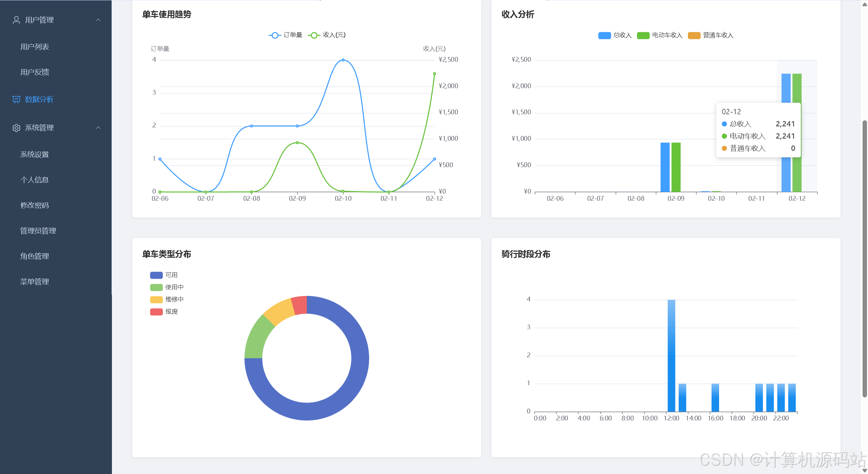
Task: Click the 维修中 yellow legend swatch
Action: point(156,300)
